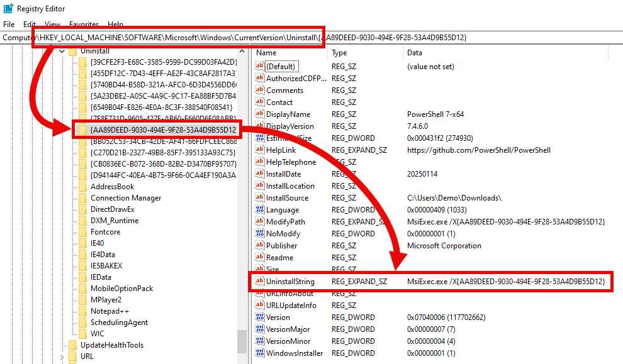Click the Publisher string value icon
The height and width of the screenshot is (364, 623).
click(259, 245)
